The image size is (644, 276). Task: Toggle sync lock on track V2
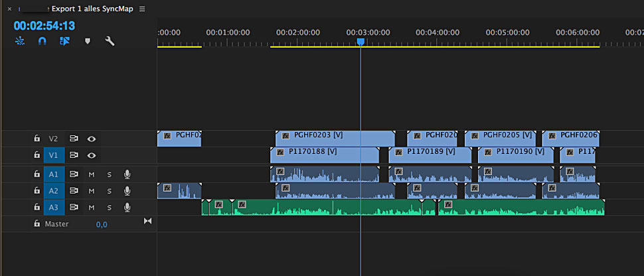point(74,139)
